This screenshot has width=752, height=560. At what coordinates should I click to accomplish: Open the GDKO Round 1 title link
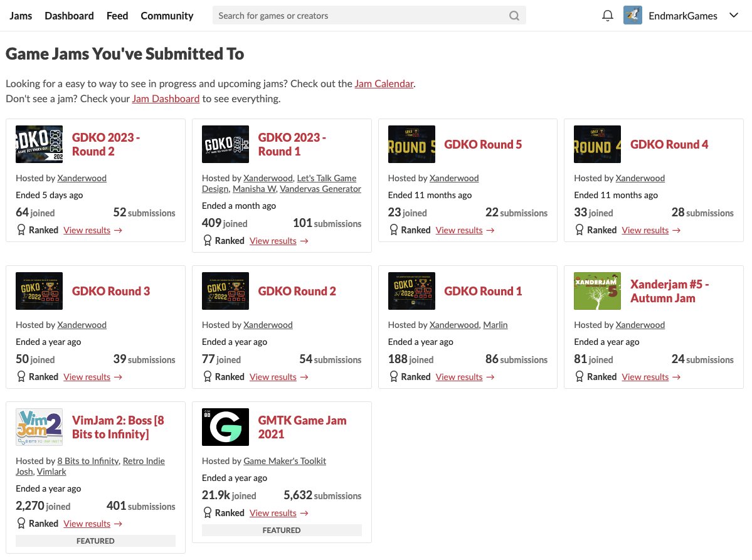click(483, 291)
